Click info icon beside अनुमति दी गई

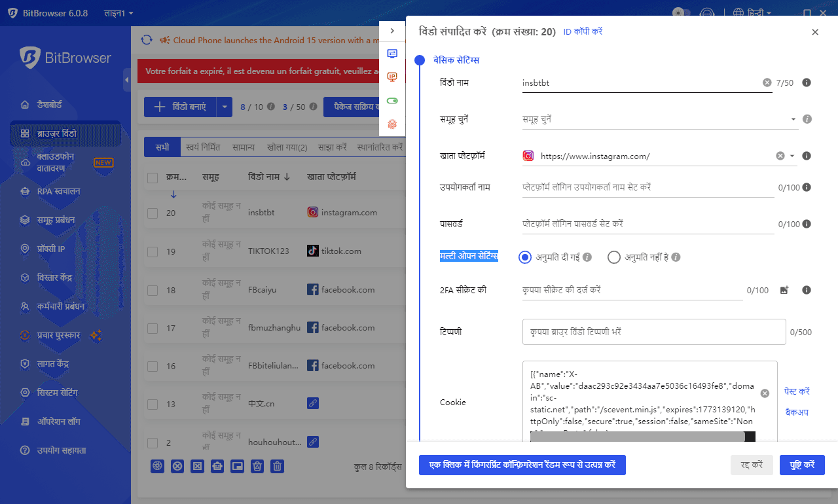(587, 257)
